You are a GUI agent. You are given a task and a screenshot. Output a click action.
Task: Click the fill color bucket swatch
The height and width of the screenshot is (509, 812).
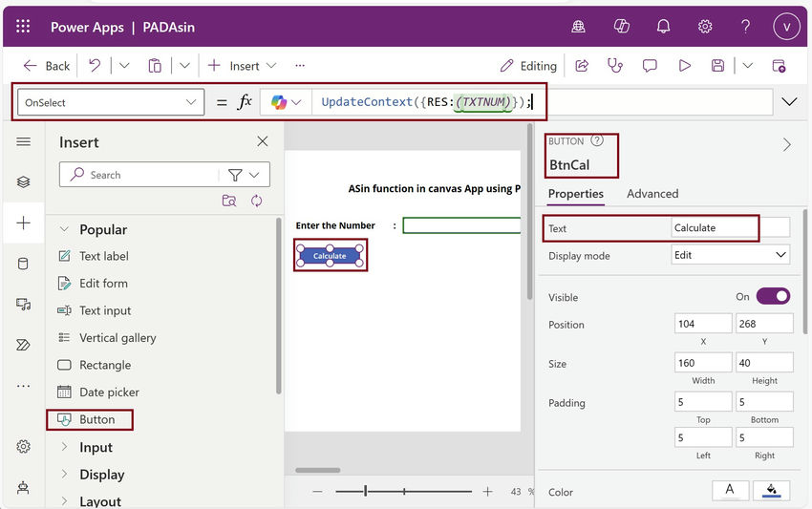point(772,490)
